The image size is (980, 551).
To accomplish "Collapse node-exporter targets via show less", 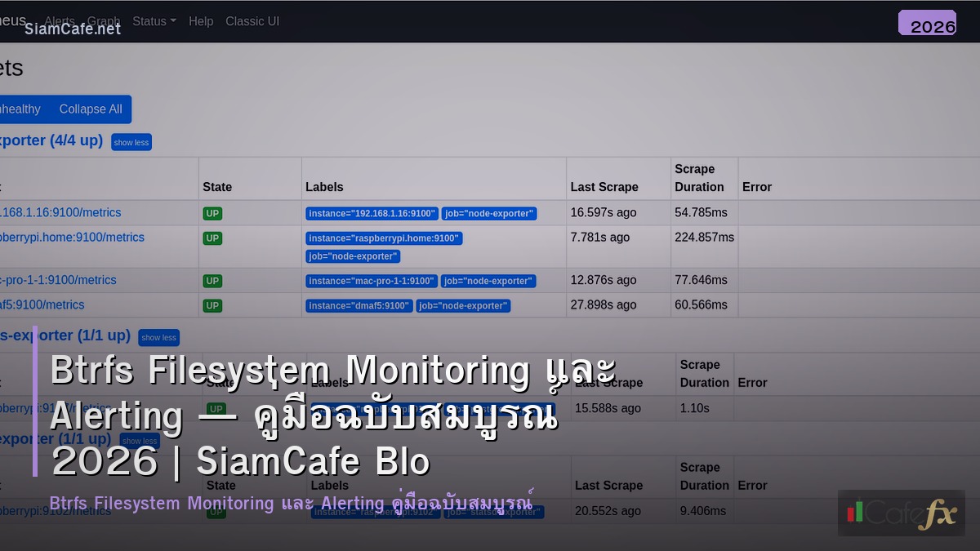I will point(131,141).
